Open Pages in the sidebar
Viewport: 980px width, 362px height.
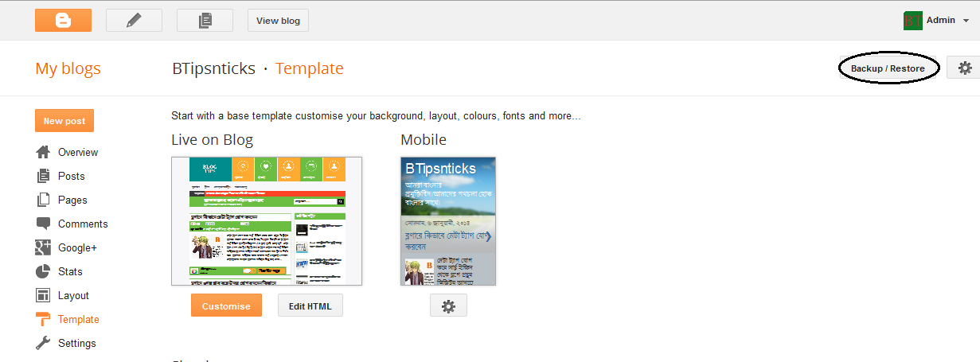(72, 200)
